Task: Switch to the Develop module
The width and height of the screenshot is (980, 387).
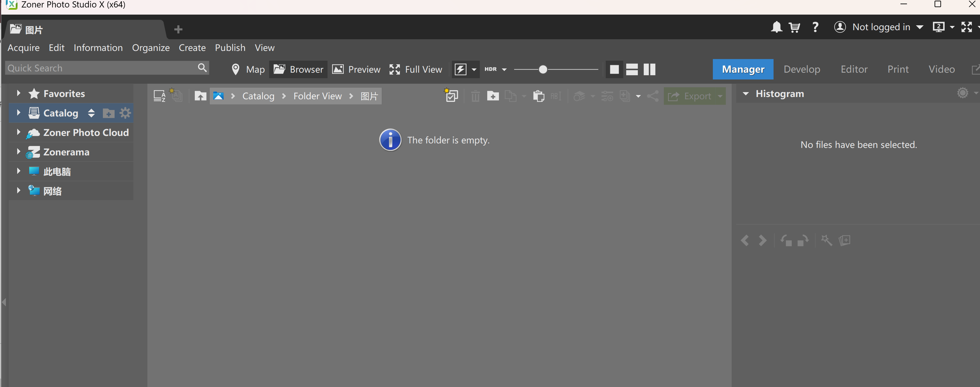Action: pyautogui.click(x=801, y=69)
